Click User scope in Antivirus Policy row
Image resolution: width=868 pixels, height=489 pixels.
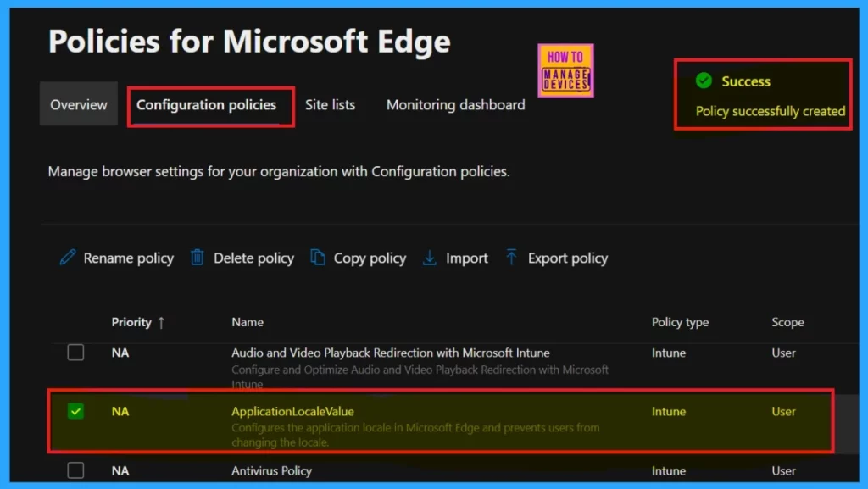point(783,470)
